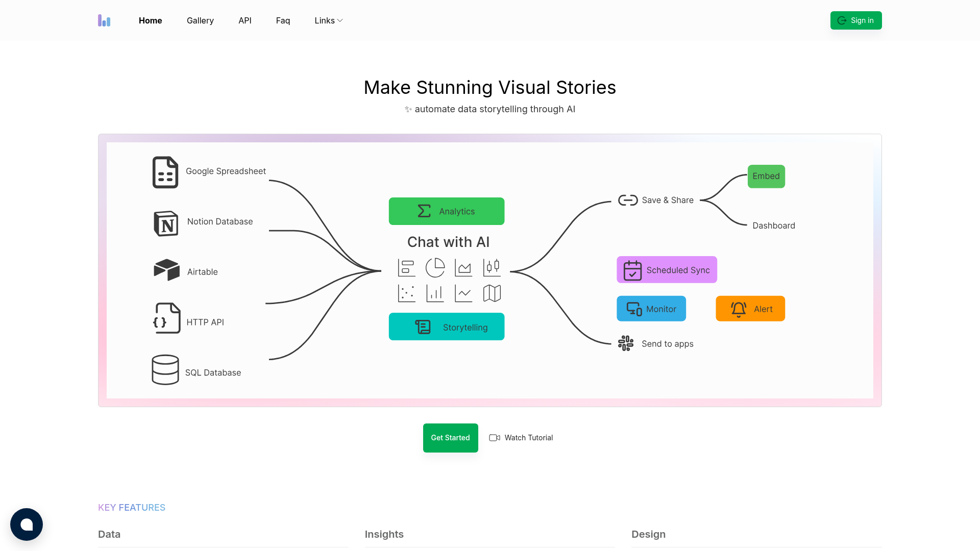The width and height of the screenshot is (980, 551).
Task: Open the Home menu item
Action: click(150, 20)
